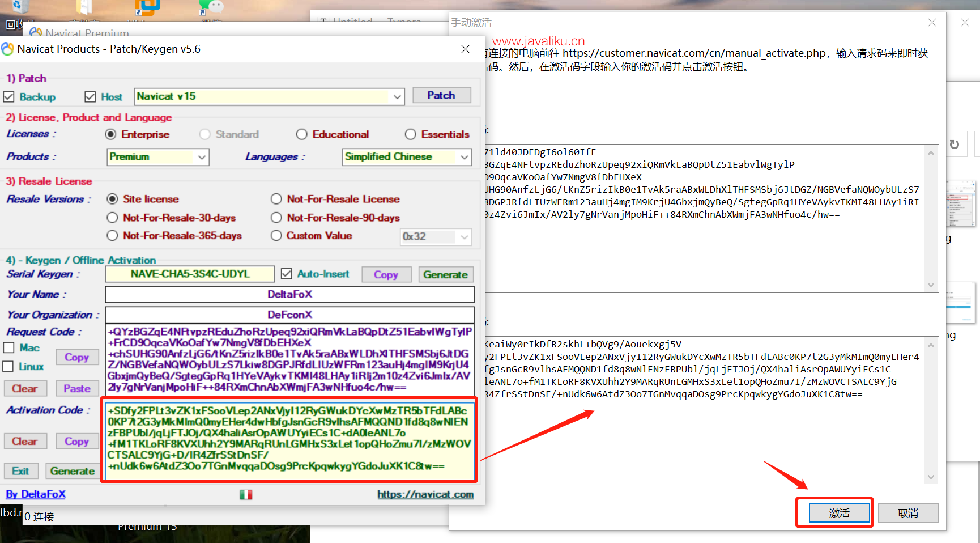Image resolution: width=980 pixels, height=543 pixels.
Task: Open the https://navicat.com link
Action: pyautogui.click(x=425, y=494)
